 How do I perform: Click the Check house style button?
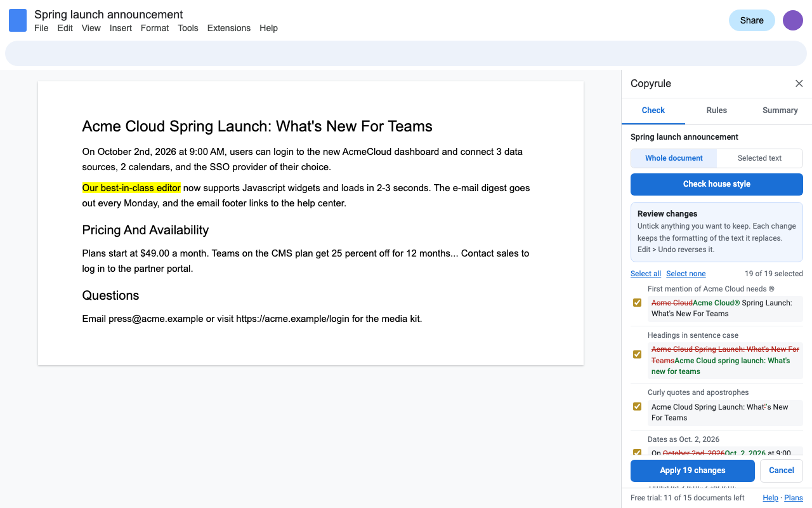[x=717, y=184]
